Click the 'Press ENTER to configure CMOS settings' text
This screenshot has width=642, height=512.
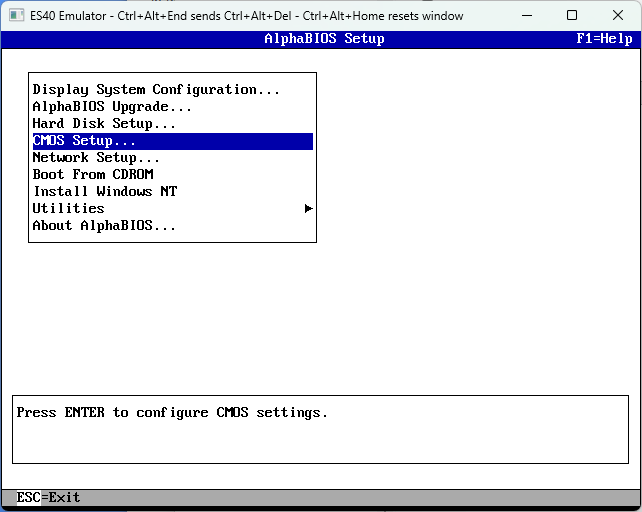click(x=172, y=412)
